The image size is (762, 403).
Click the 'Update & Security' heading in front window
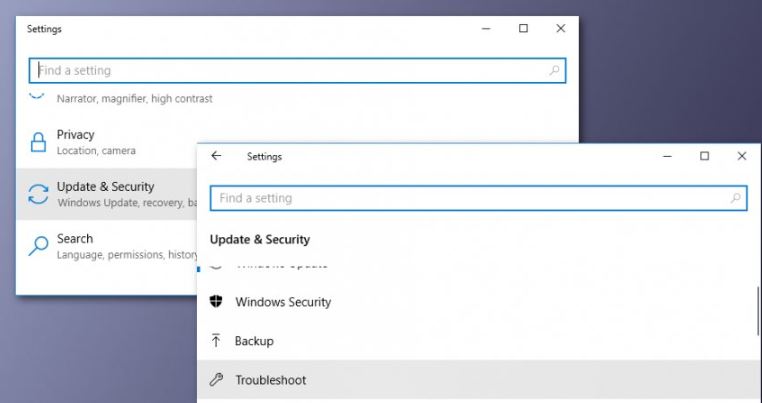[260, 239]
